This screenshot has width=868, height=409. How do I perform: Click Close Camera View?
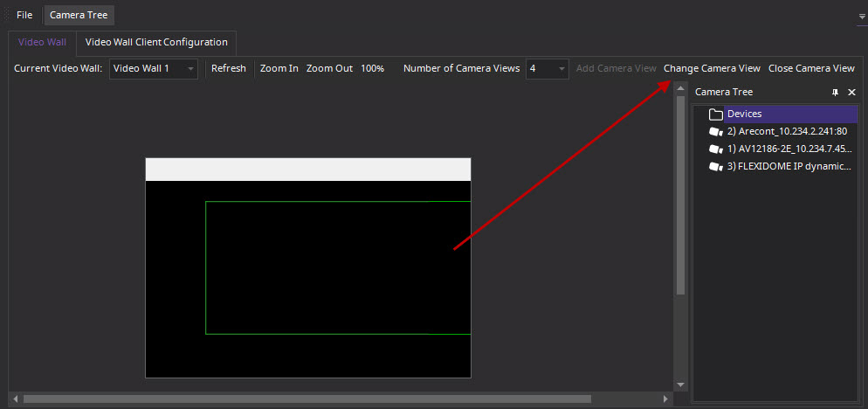click(x=811, y=68)
